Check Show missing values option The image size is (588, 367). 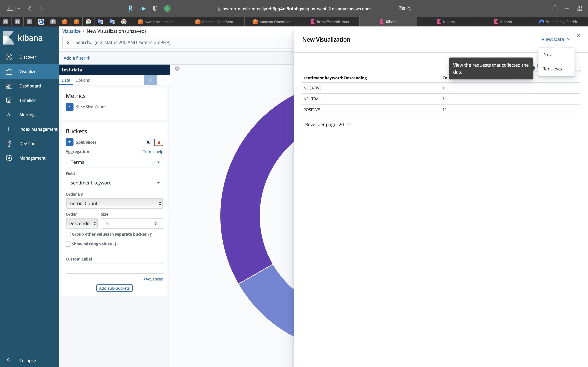[68, 244]
